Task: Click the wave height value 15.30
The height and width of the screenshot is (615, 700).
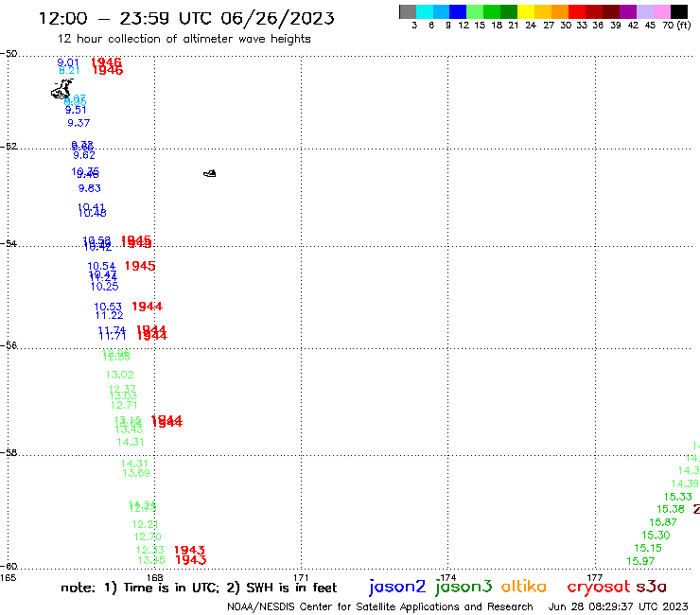Action: (656, 536)
